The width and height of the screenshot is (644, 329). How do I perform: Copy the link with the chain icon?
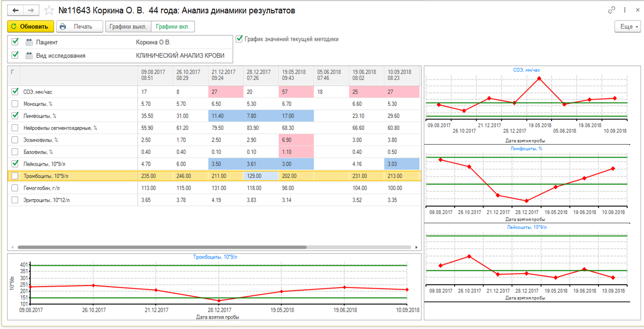[x=612, y=10]
